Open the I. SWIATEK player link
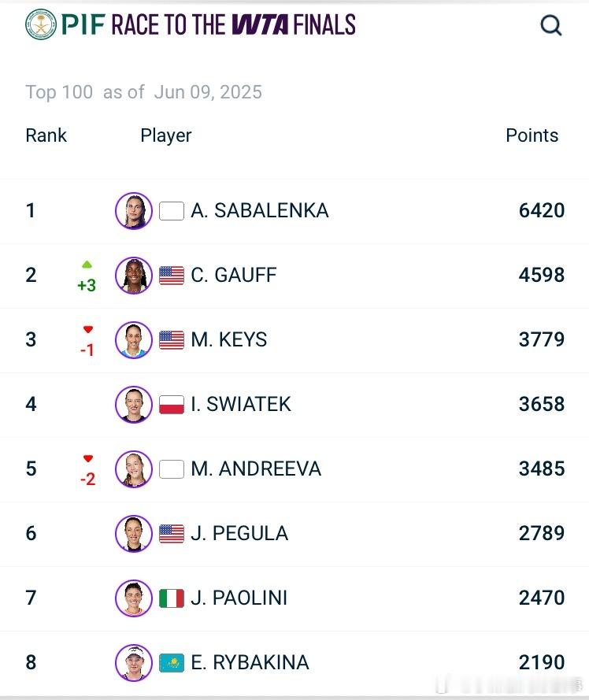Image resolution: width=589 pixels, height=700 pixels. click(241, 405)
